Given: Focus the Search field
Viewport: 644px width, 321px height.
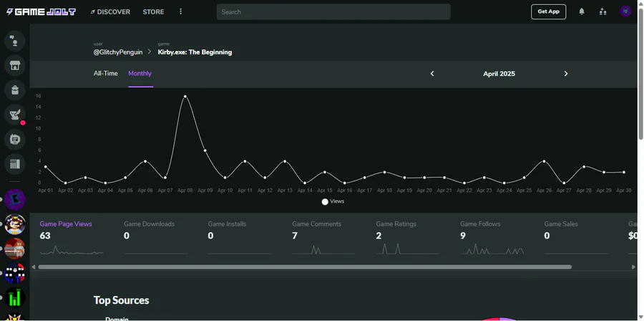Looking at the screenshot, I should pos(333,12).
